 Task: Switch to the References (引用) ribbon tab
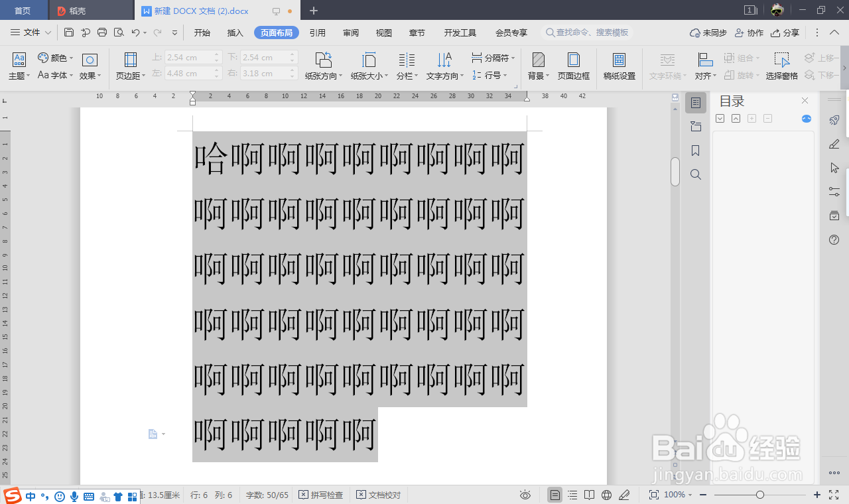pyautogui.click(x=318, y=32)
